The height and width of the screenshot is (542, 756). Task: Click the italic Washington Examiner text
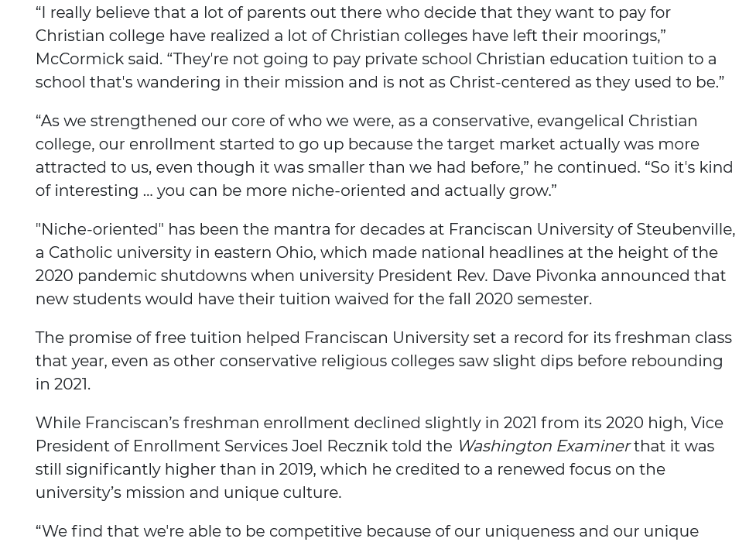coord(543,446)
